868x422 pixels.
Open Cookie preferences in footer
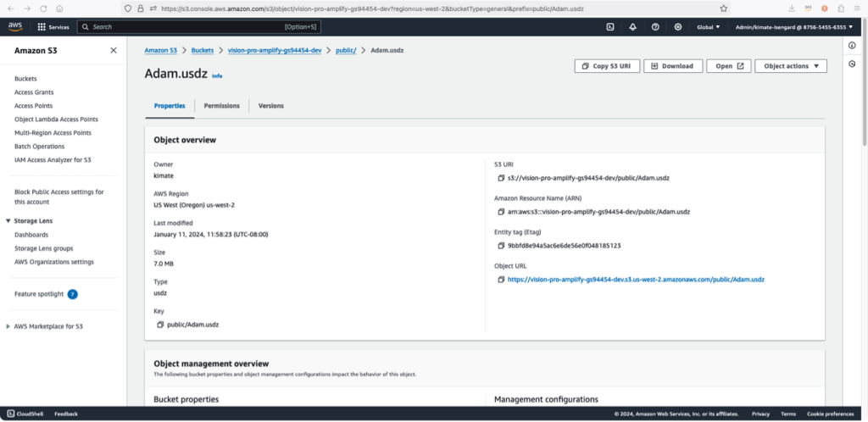pyautogui.click(x=831, y=414)
